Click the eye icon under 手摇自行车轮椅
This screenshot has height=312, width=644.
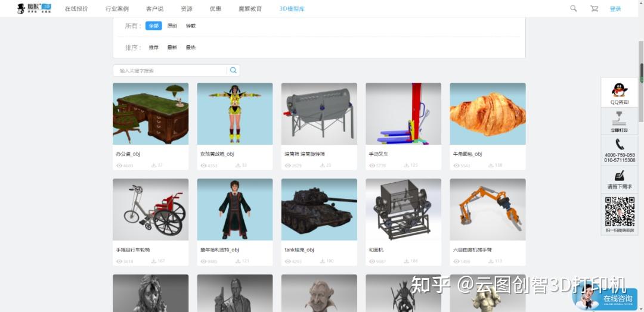click(x=119, y=261)
